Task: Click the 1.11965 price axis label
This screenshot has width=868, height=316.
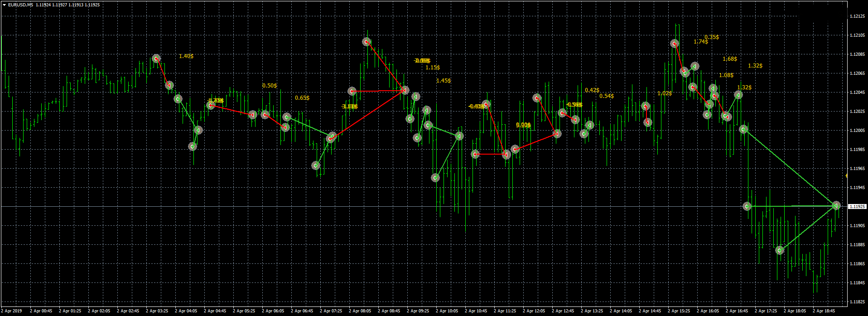Action: (856, 169)
